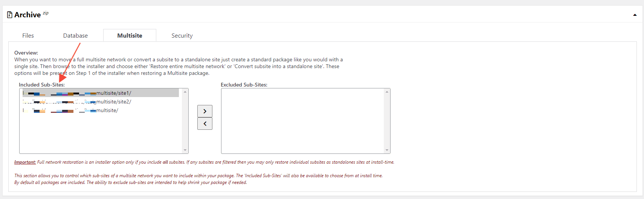Switch to the Database tab

pyautogui.click(x=75, y=35)
